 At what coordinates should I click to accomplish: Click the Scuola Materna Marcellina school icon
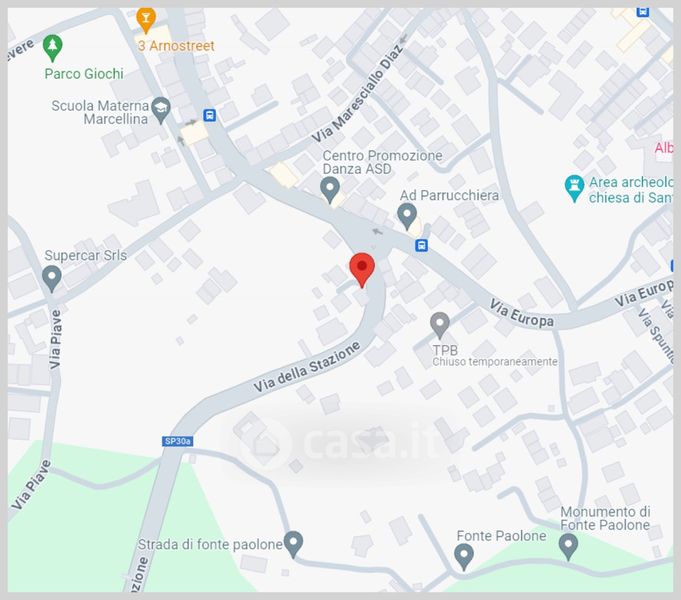coord(162,110)
